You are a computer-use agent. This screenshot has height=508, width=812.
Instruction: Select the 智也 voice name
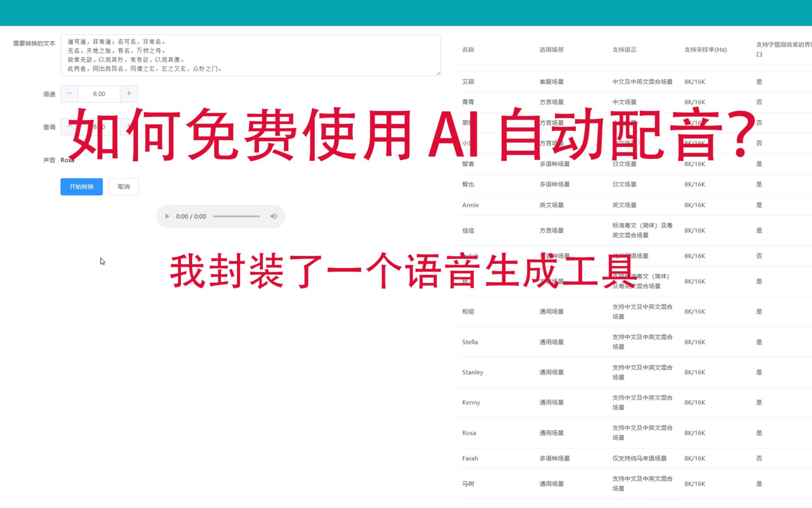point(468,184)
